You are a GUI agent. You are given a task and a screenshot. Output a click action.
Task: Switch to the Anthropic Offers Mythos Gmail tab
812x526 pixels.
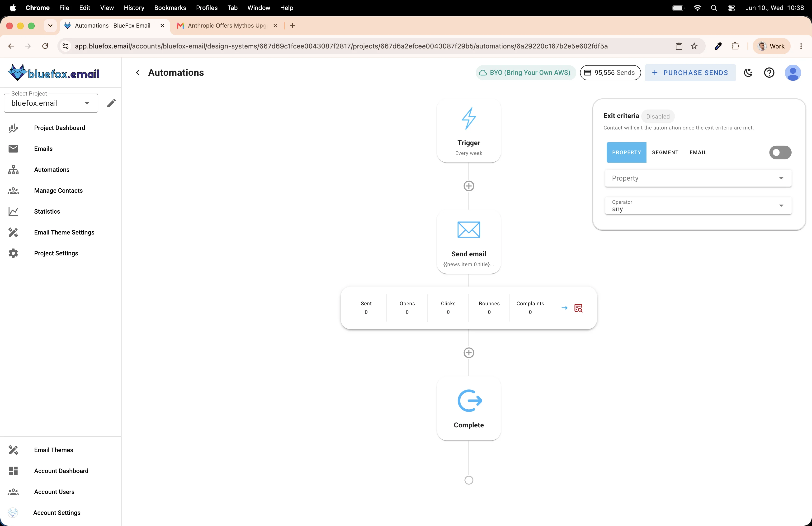[x=227, y=26]
